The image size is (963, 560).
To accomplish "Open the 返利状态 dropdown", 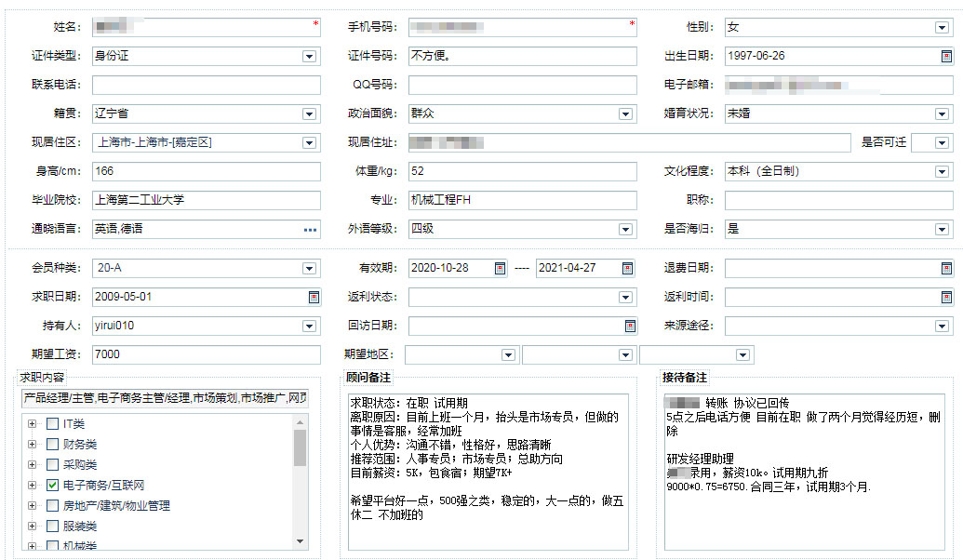I will coord(625,297).
